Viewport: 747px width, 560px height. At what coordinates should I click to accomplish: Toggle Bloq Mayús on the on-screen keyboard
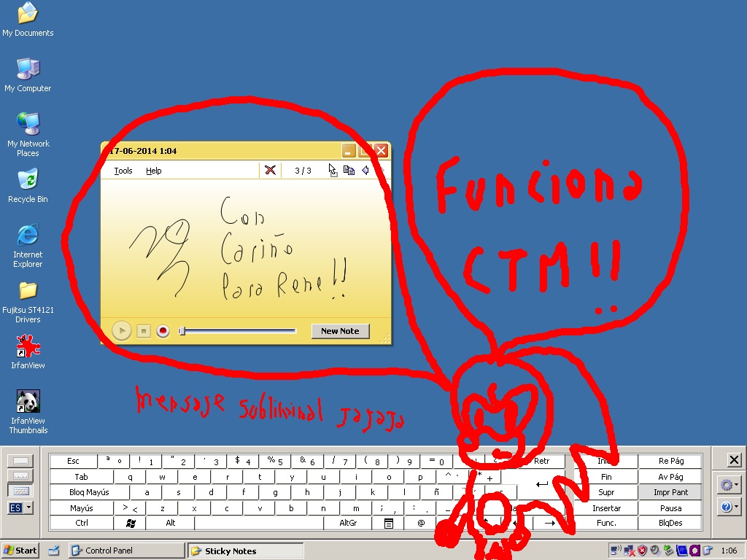[89, 492]
